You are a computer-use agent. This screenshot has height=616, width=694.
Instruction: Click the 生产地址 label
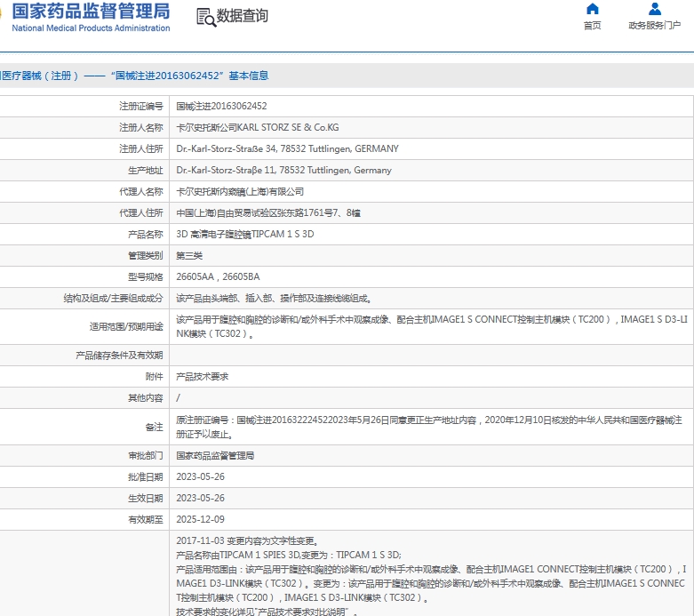(x=145, y=171)
